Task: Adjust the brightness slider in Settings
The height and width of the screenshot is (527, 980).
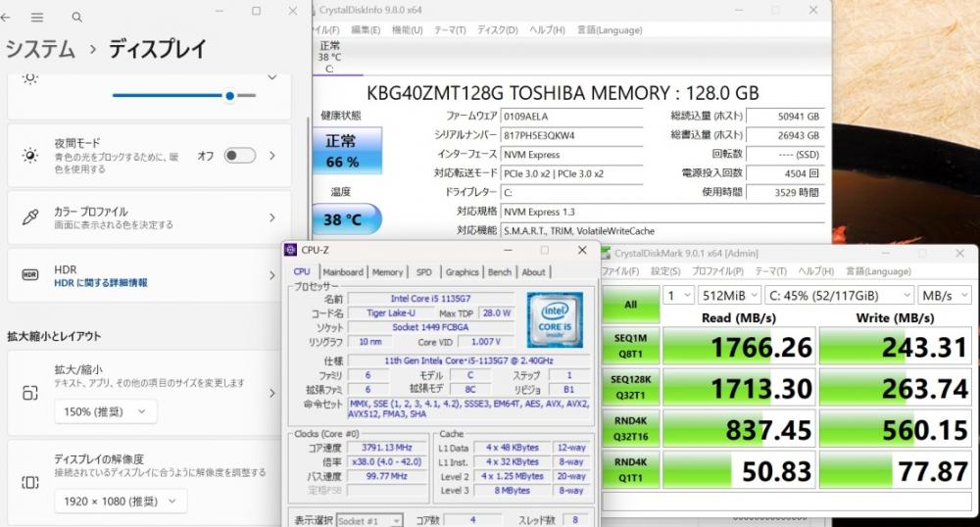Action: tap(184, 96)
